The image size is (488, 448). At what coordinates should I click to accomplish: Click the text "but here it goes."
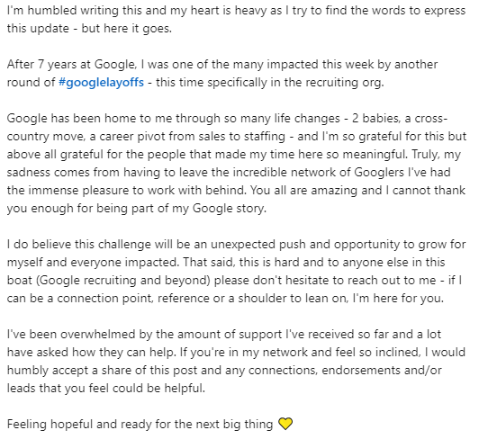click(126, 29)
